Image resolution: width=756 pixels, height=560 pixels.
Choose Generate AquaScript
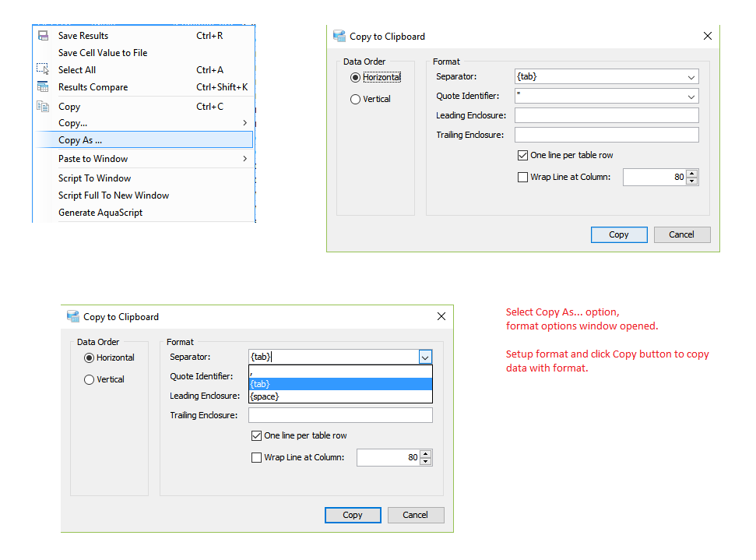(x=144, y=213)
